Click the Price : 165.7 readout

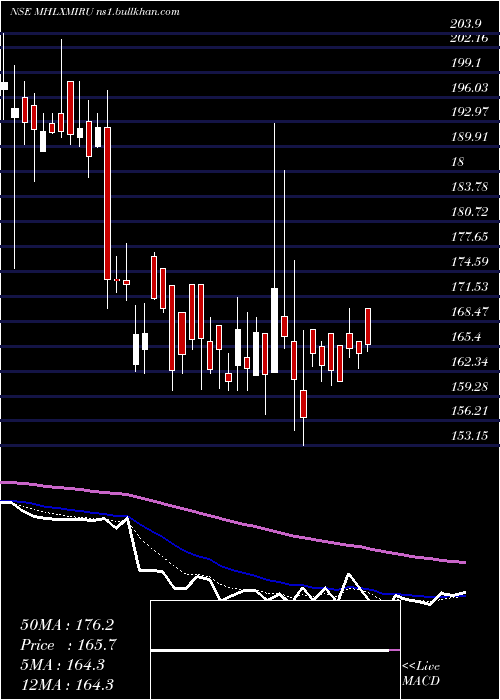click(69, 645)
